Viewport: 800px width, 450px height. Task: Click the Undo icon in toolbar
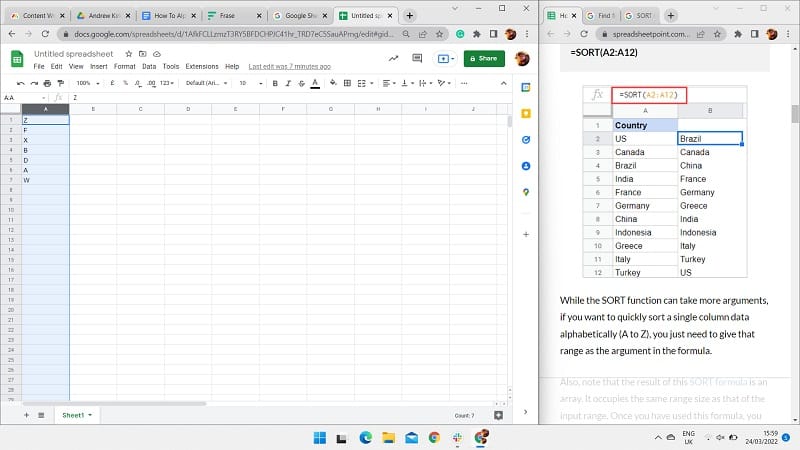(x=20, y=83)
